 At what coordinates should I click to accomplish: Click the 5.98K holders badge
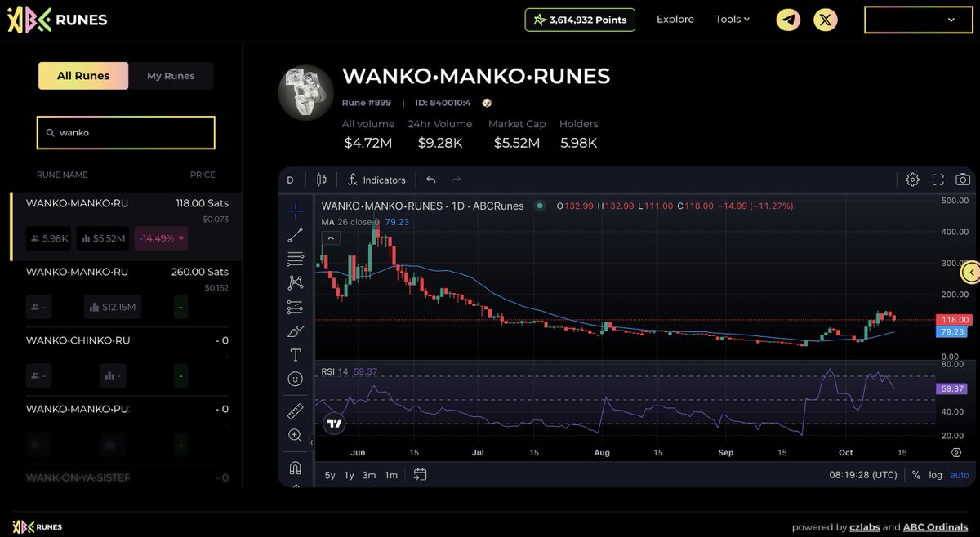click(49, 238)
